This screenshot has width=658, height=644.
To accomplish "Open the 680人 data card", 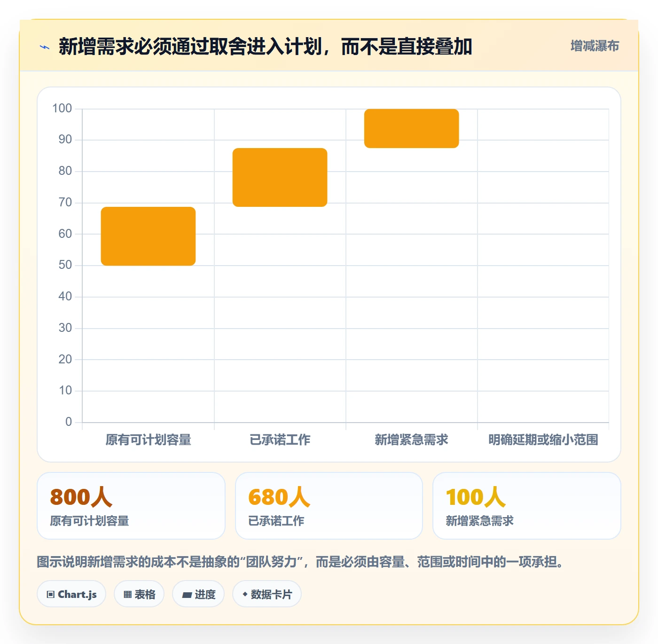I will click(x=329, y=506).
